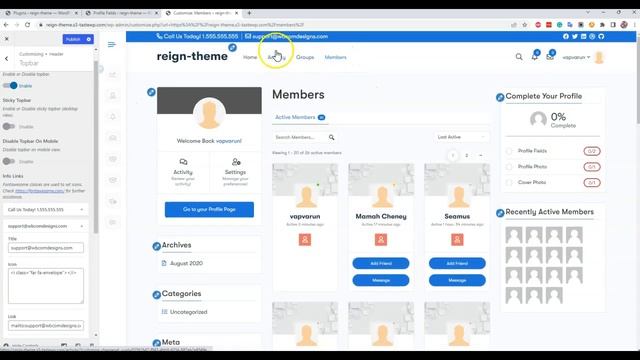This screenshot has width=640, height=360.
Task: Click the Settings icon in welcome widget
Action: [x=236, y=162]
